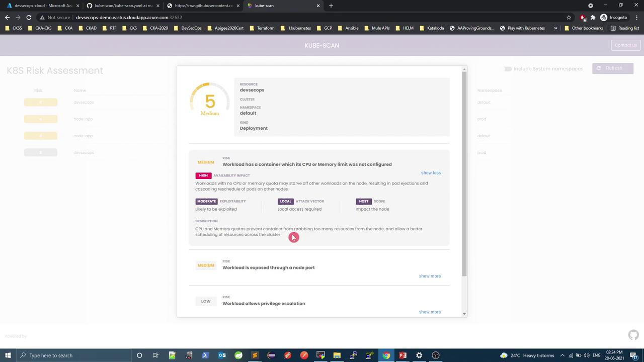Click the KUBE-SCAN header title
Screen dimensions: 644x362
322,45
